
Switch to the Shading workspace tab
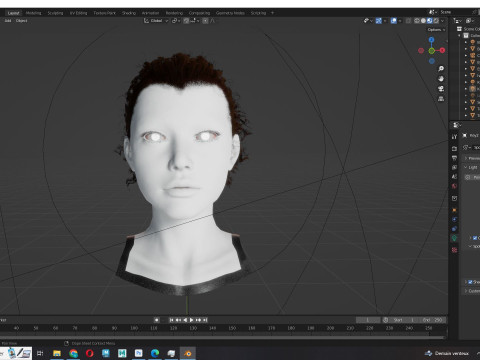(x=129, y=13)
